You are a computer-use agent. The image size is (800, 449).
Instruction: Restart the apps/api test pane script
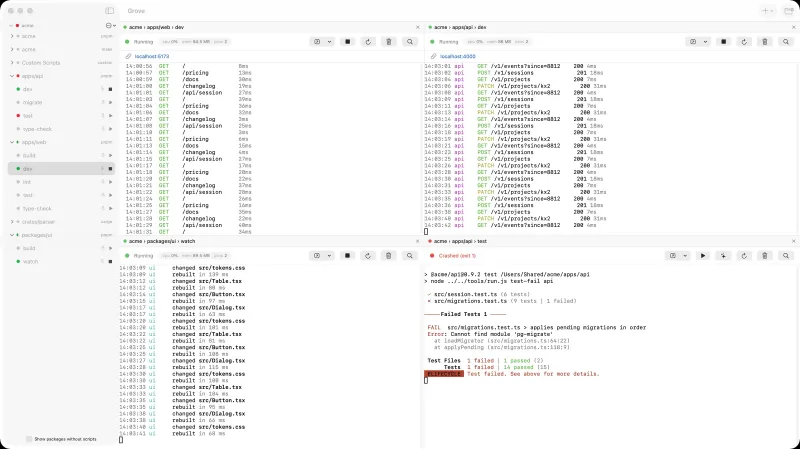click(744, 256)
